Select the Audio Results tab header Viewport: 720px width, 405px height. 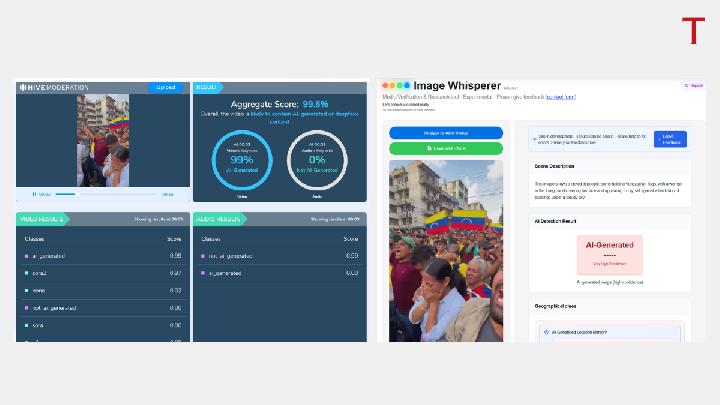click(220, 219)
